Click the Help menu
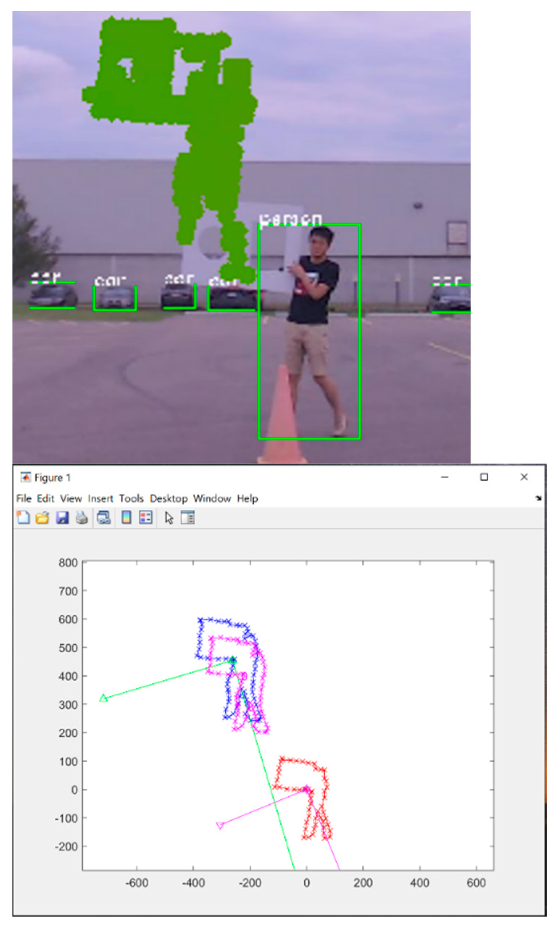 click(x=247, y=498)
